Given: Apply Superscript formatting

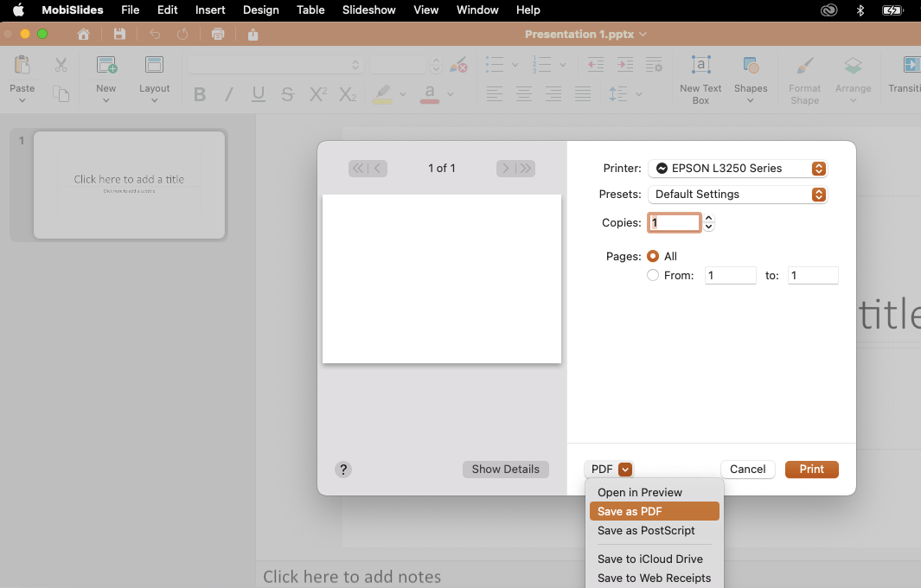Looking at the screenshot, I should tap(317, 94).
